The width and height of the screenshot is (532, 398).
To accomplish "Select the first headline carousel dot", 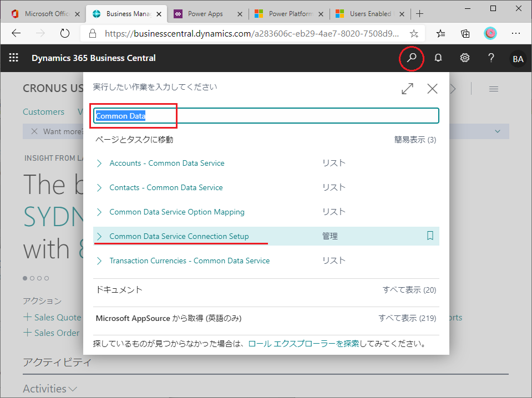I will coord(25,278).
